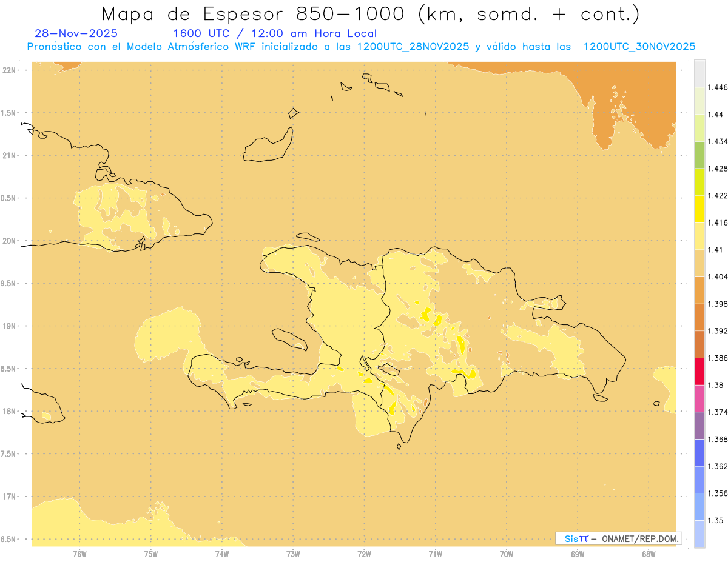This screenshot has height=562, width=728.
Task: Select the date label 28-Nov-2025
Action: [76, 33]
